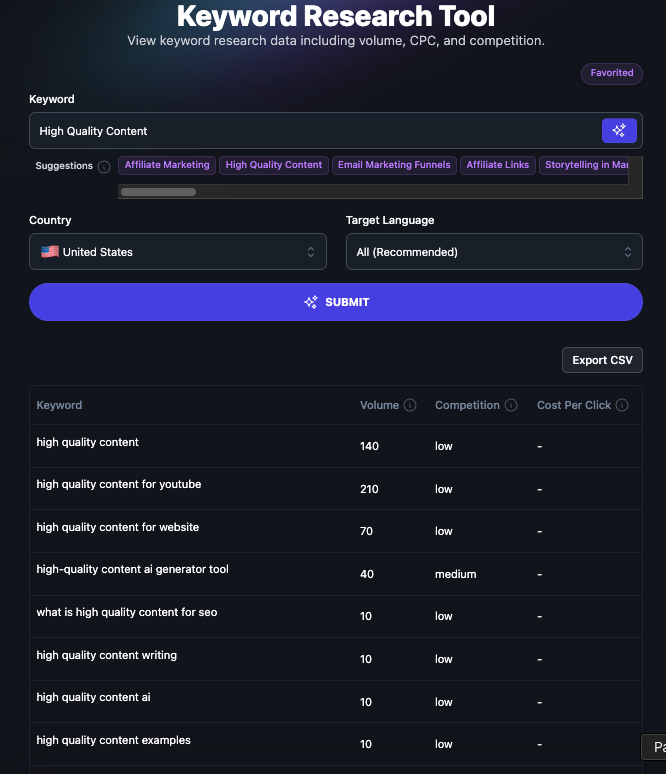Choose the Email Marketing Funnels suggestion

(394, 165)
